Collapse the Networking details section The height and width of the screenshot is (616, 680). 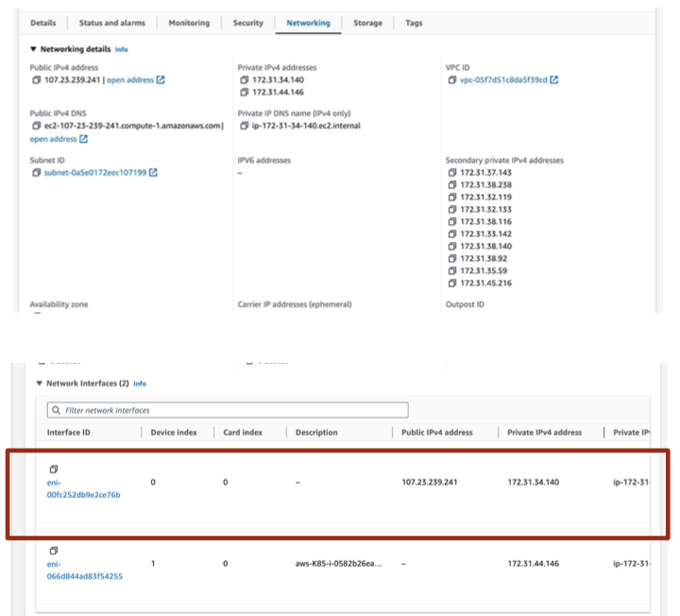34,49
